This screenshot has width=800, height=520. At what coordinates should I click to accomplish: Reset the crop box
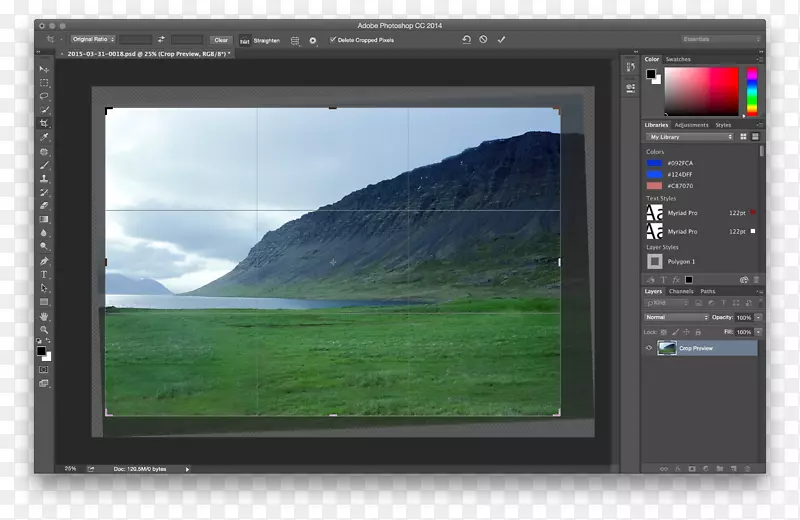point(466,40)
